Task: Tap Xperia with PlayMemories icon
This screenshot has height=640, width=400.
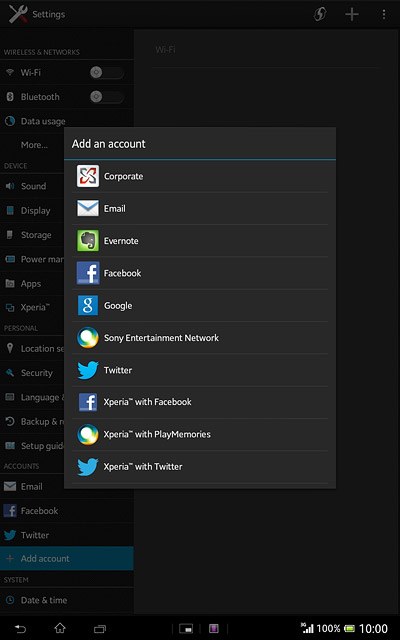Action: coord(88,434)
